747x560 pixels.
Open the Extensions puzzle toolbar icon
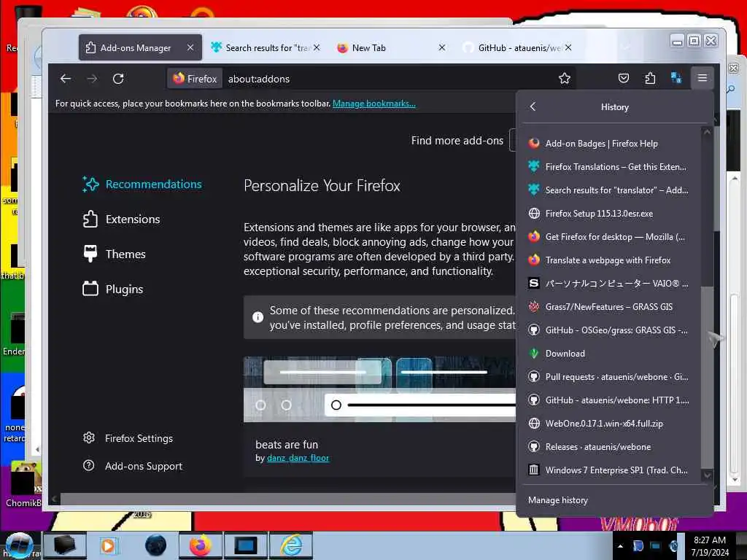coord(650,79)
